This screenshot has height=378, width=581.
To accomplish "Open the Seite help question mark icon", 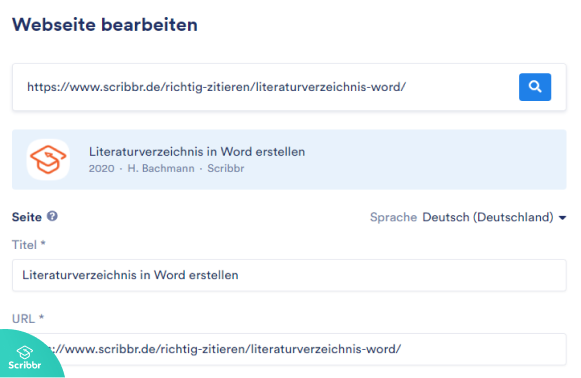I will [x=52, y=216].
